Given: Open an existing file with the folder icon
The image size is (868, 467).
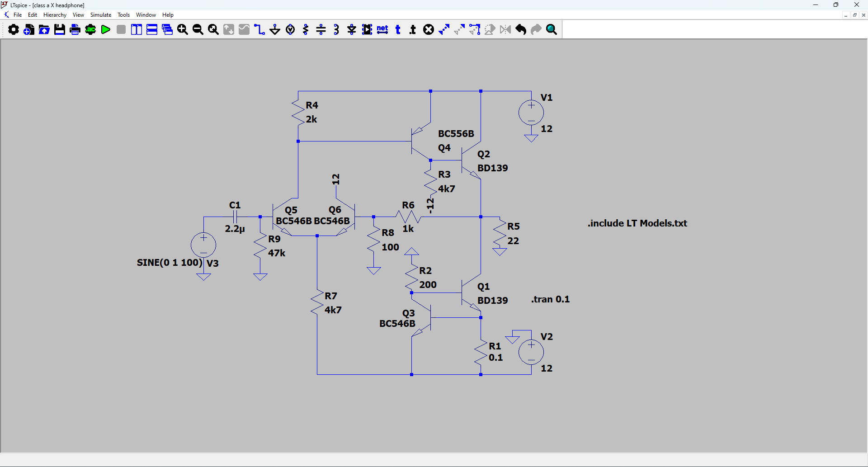Looking at the screenshot, I should [44, 30].
